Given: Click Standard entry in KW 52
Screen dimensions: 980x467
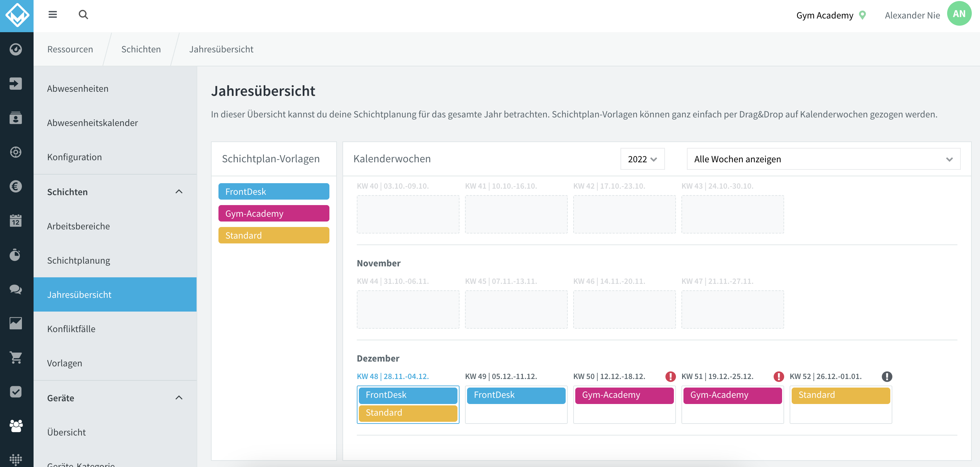Looking at the screenshot, I should [841, 395].
